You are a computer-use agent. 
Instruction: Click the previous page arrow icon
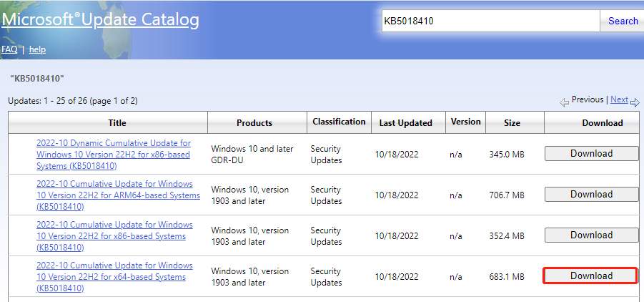[x=565, y=102]
